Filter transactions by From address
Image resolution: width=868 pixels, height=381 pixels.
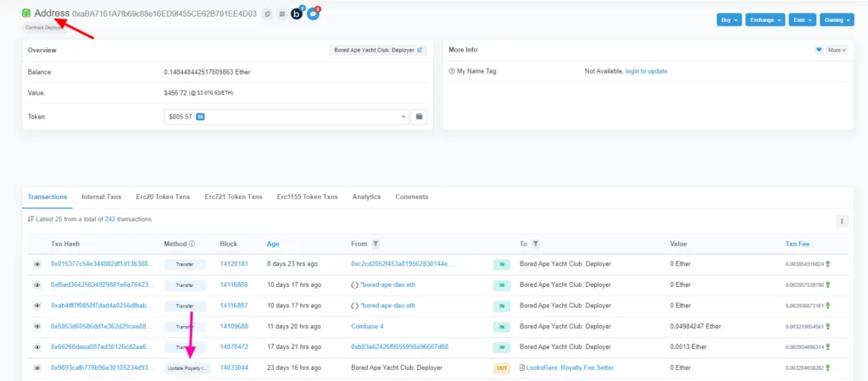pos(376,244)
